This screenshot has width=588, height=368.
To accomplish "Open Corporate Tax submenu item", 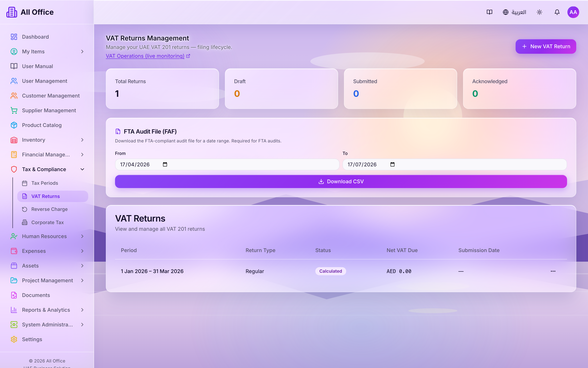I will tap(53, 222).
